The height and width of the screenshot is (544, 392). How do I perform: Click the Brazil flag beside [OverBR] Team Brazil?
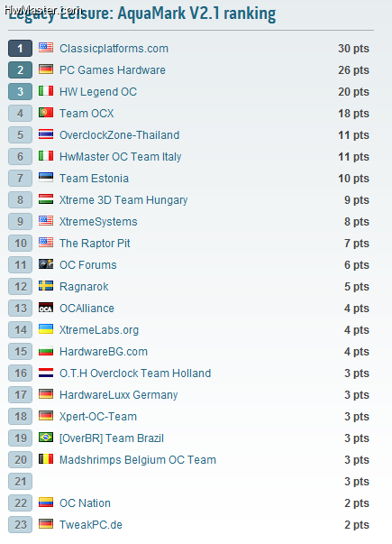pyautogui.click(x=46, y=438)
